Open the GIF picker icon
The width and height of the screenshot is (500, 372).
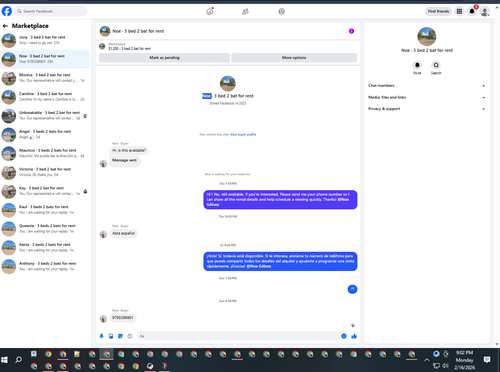pos(130,336)
